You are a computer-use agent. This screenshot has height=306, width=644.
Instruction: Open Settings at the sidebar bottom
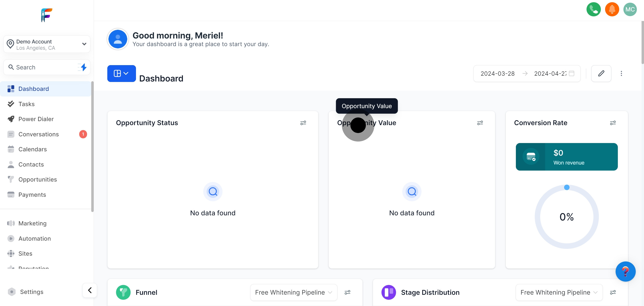click(32, 292)
